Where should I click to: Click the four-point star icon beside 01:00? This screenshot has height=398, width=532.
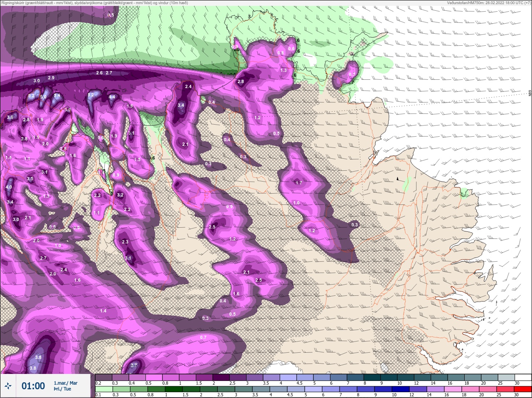point(9,386)
